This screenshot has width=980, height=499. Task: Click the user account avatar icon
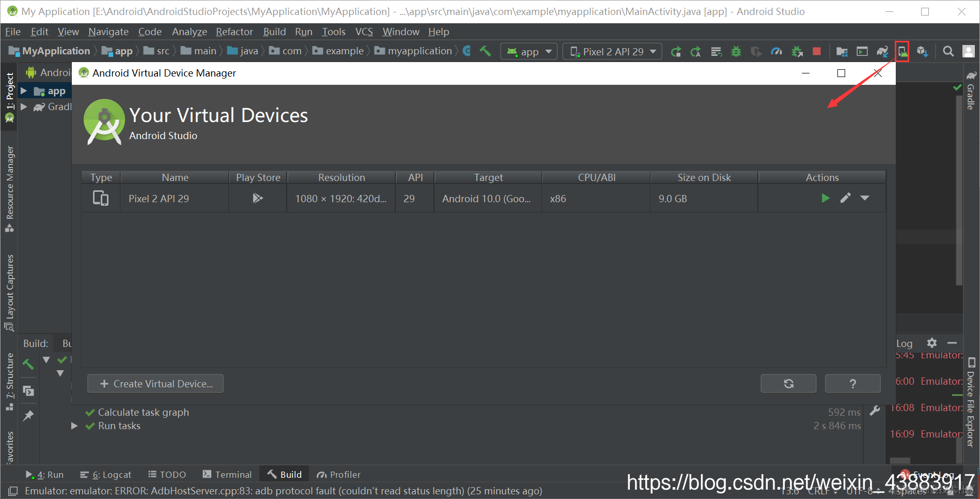pos(969,51)
